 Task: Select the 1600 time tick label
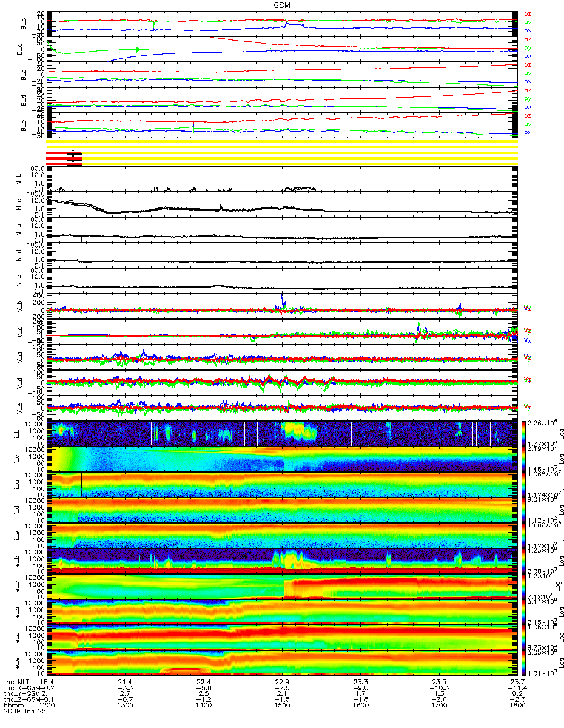tap(360, 706)
